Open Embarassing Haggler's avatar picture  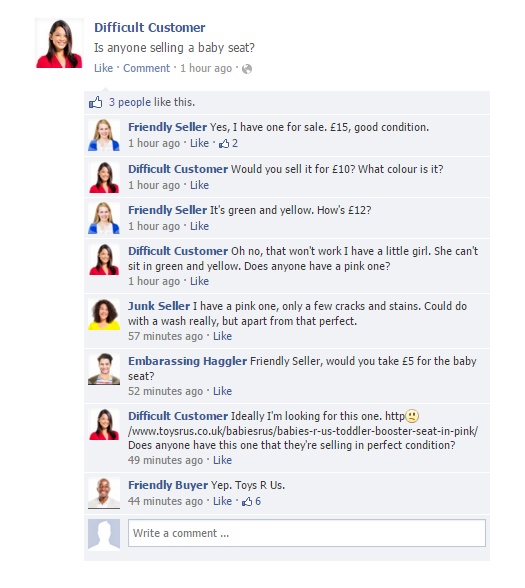[104, 369]
